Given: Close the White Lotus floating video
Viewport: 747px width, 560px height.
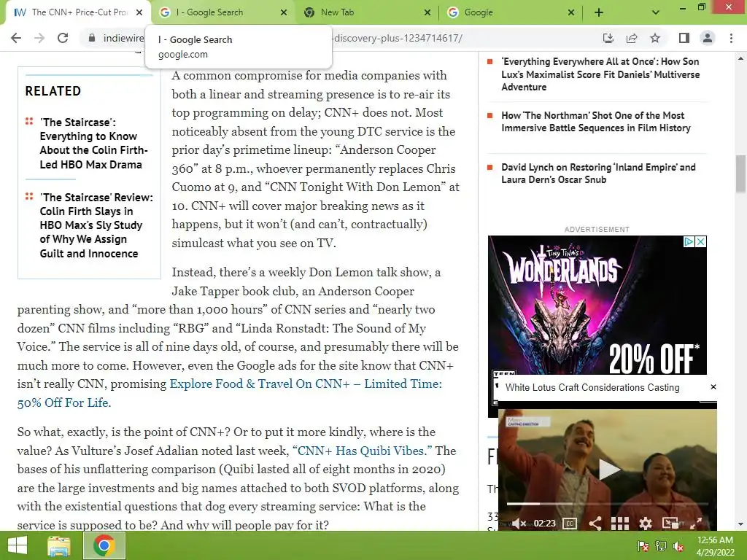Looking at the screenshot, I should coord(713,387).
